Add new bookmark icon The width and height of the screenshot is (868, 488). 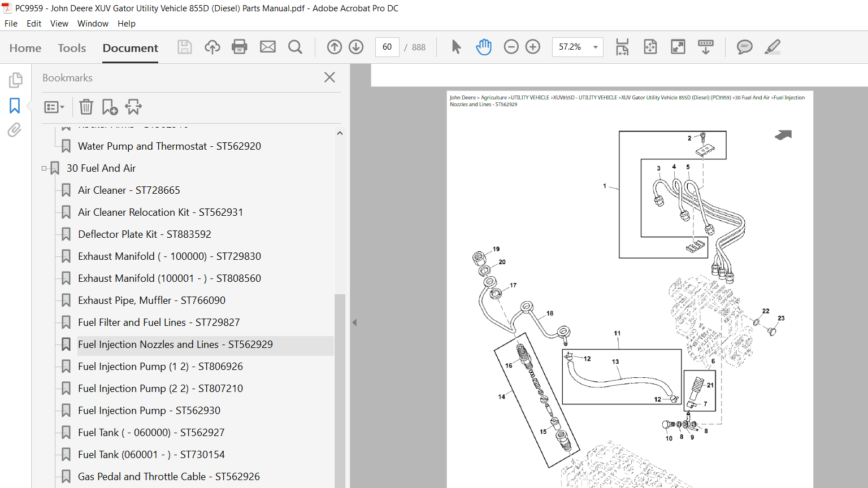pos(110,107)
